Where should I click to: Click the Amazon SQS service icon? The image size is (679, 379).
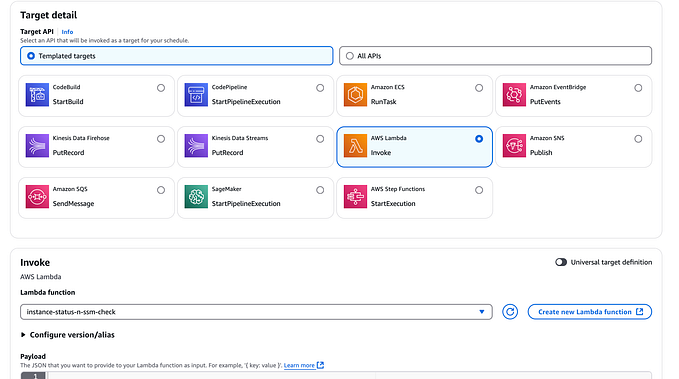(37, 197)
